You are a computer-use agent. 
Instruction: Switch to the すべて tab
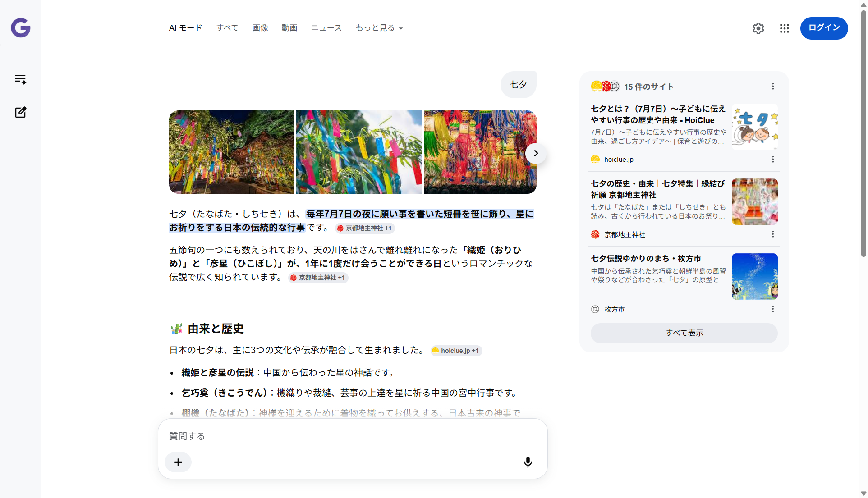227,28
